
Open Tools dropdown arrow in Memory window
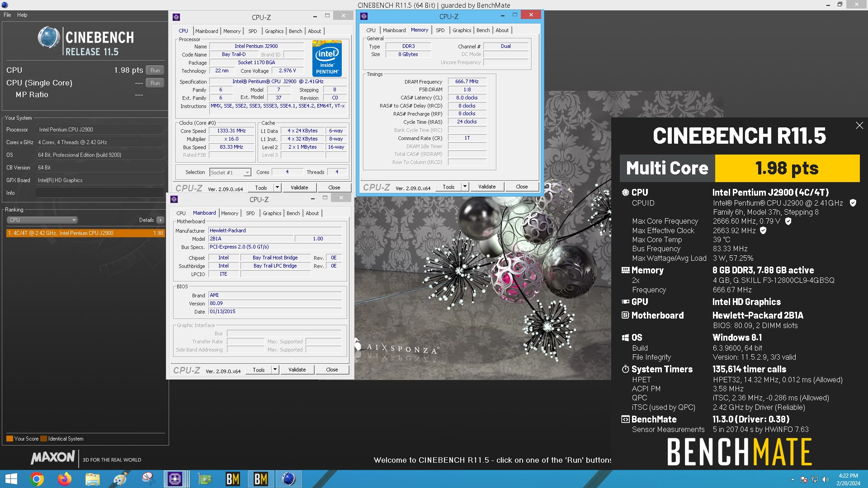click(465, 187)
